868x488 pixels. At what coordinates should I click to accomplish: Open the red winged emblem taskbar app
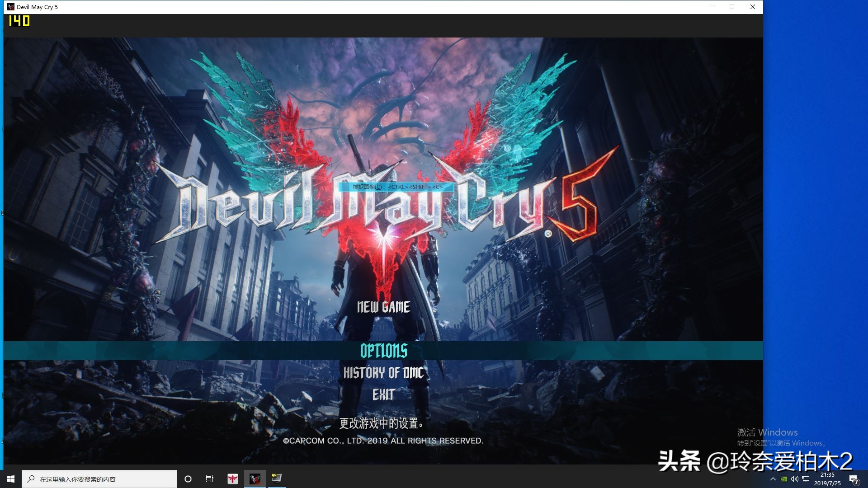(232, 479)
